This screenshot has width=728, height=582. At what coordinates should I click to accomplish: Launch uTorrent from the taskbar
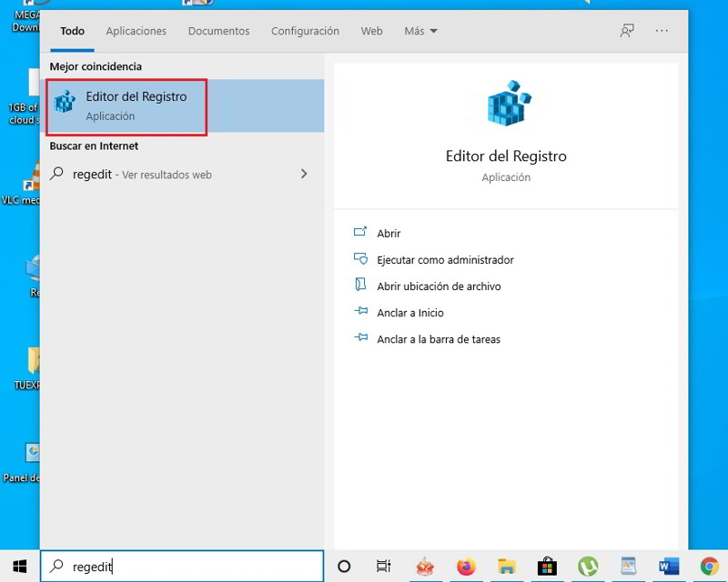588,567
